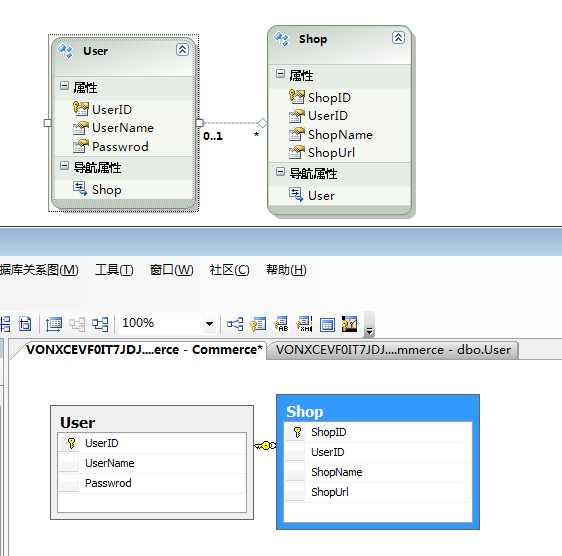Click the Autosize Selected Tables toolbar icon
This screenshot has width=562, height=556.
[x=54, y=324]
